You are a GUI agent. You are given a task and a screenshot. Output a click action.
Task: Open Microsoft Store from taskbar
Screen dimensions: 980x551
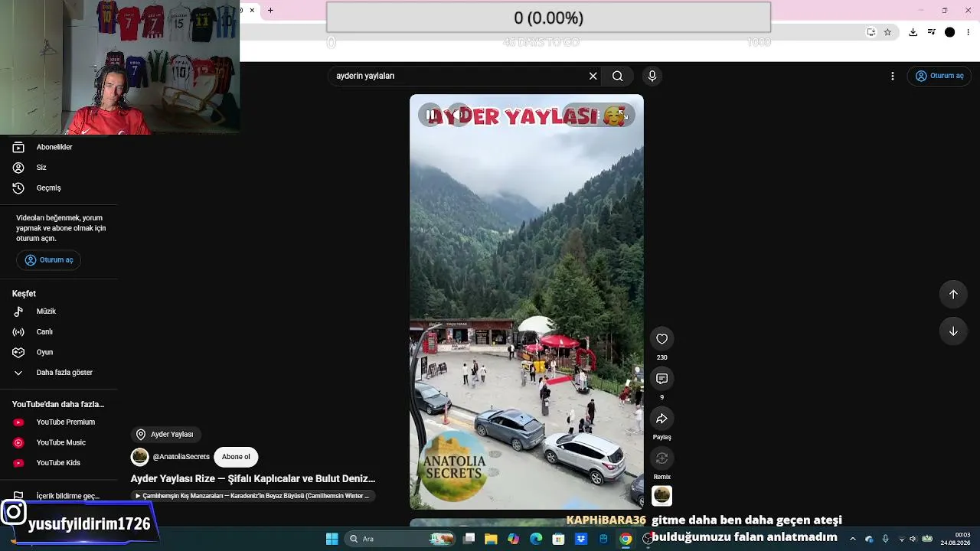(x=558, y=539)
